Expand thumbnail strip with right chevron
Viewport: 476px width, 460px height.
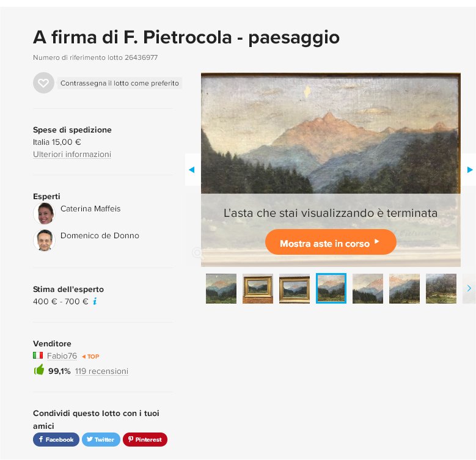(x=469, y=288)
